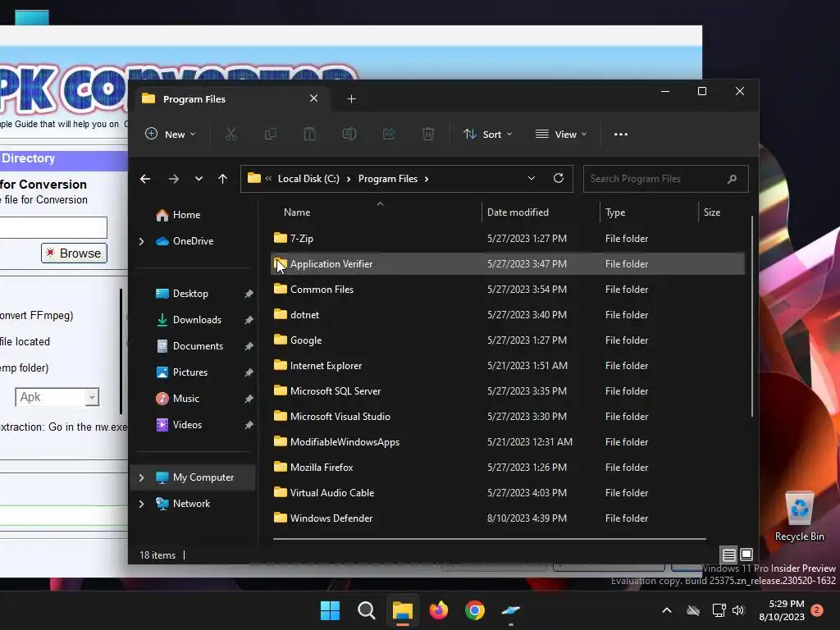Open taskbar Search

click(x=367, y=610)
